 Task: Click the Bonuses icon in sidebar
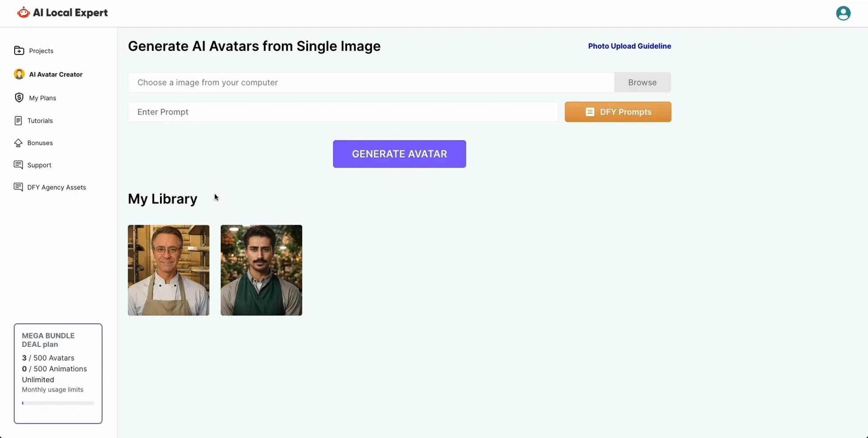click(18, 142)
